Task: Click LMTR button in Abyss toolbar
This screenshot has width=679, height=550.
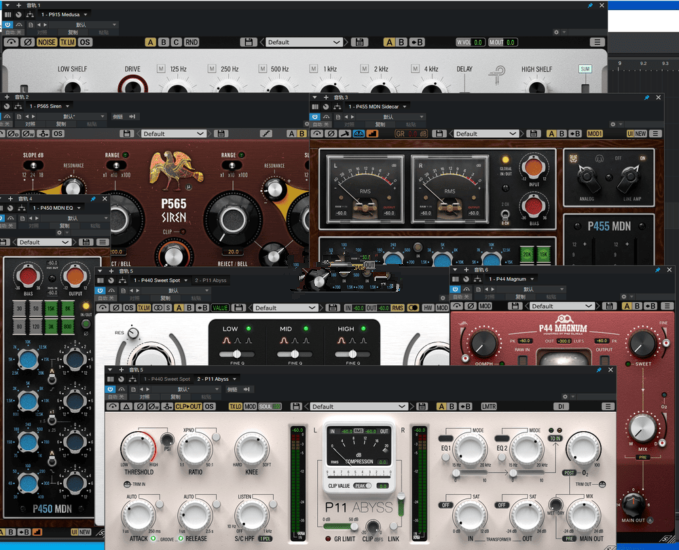Action: tap(488, 407)
